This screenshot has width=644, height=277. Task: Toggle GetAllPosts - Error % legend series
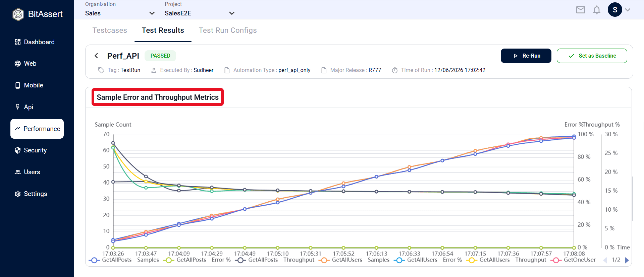tap(197, 260)
